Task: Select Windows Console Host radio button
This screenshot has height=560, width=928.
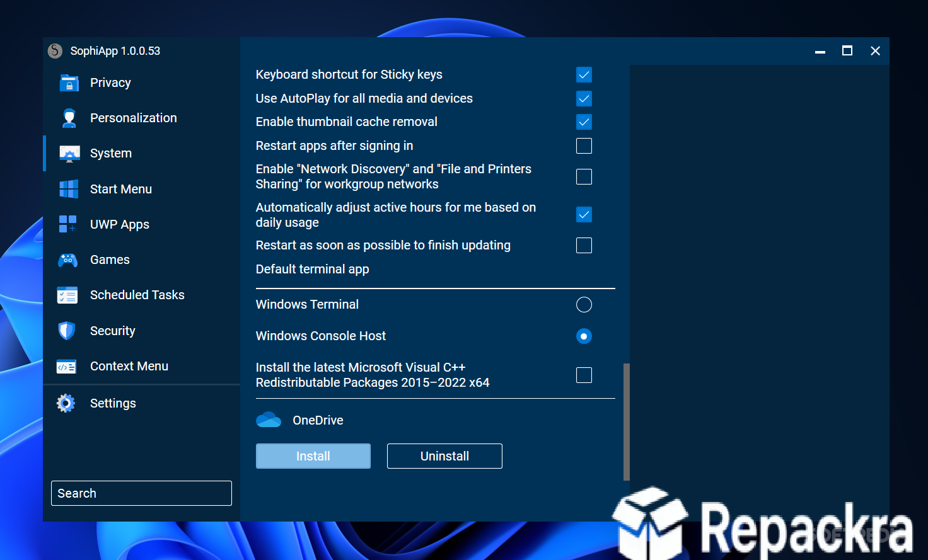Action: [584, 336]
